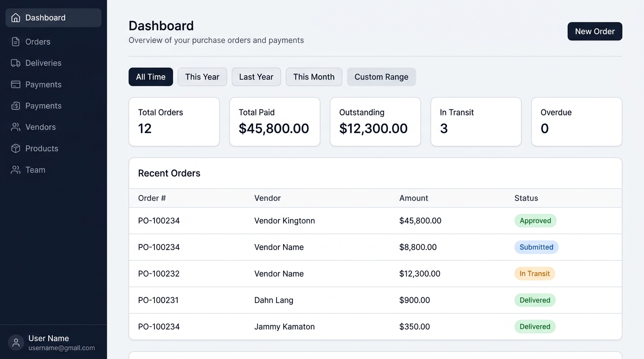Click the Team users icon

pyautogui.click(x=16, y=170)
